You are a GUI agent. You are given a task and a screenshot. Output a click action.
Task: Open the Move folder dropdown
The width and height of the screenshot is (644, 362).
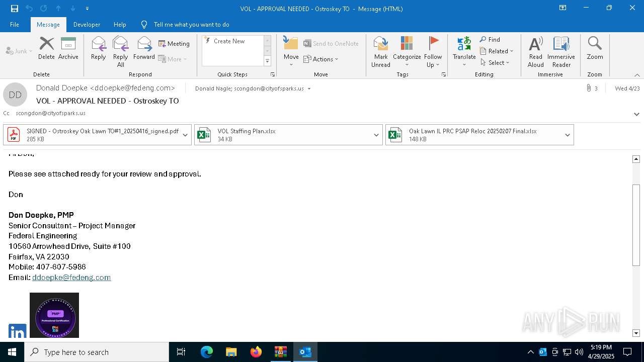tap(291, 52)
